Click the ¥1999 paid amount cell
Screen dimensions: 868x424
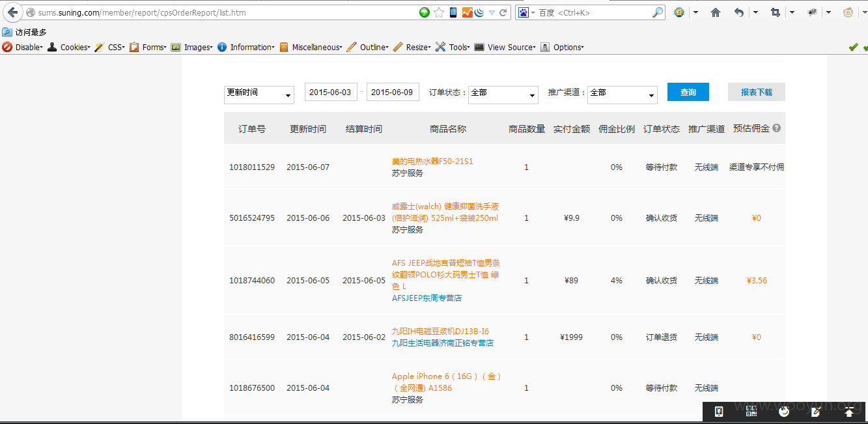click(571, 337)
